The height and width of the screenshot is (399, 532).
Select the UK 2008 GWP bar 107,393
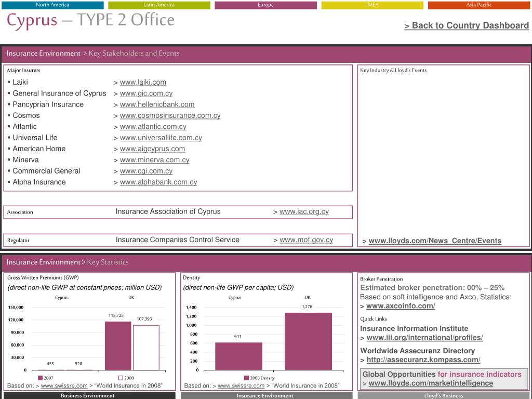146,348
